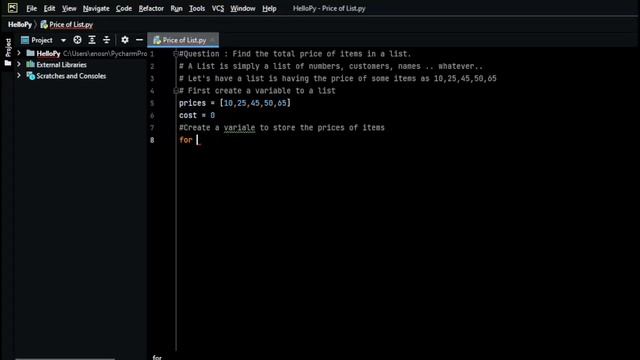Open the Help menu

pos(269,9)
